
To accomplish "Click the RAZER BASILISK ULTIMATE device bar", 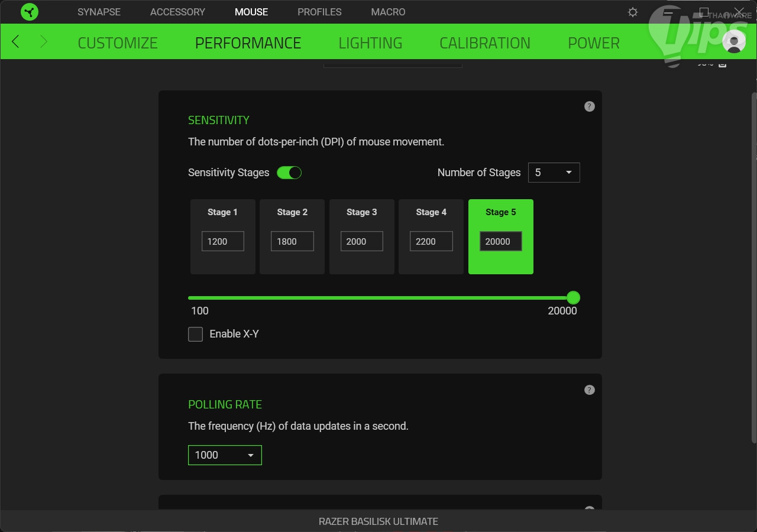I will 378,521.
